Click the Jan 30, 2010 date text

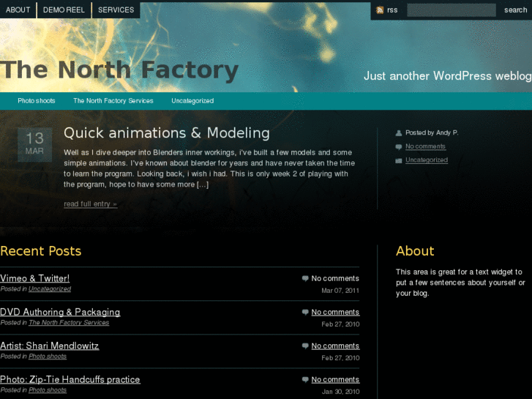(x=340, y=392)
